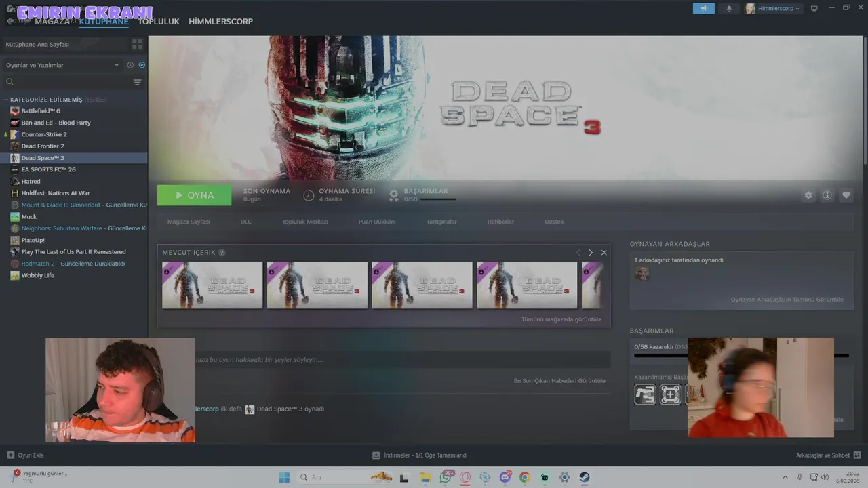Click the BAŞARIMLAR achievements badge icon
Screen dimensions: 868x488
(393, 195)
